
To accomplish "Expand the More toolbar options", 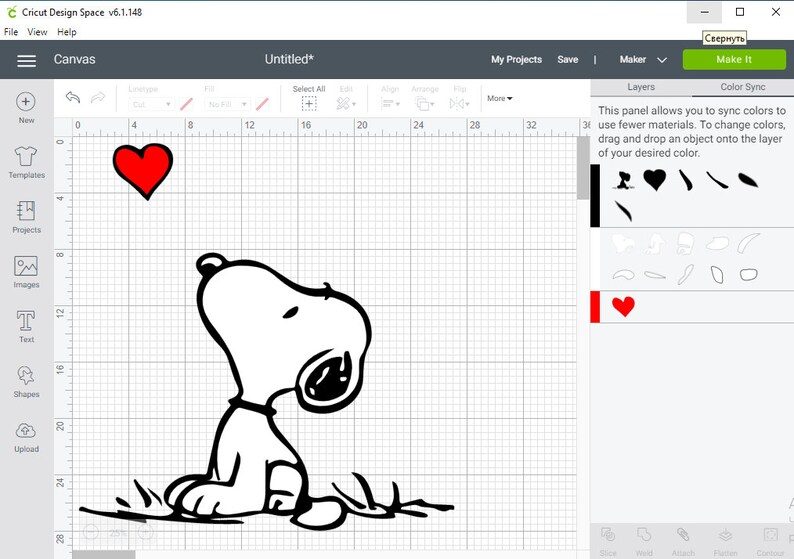I will pyautogui.click(x=500, y=98).
